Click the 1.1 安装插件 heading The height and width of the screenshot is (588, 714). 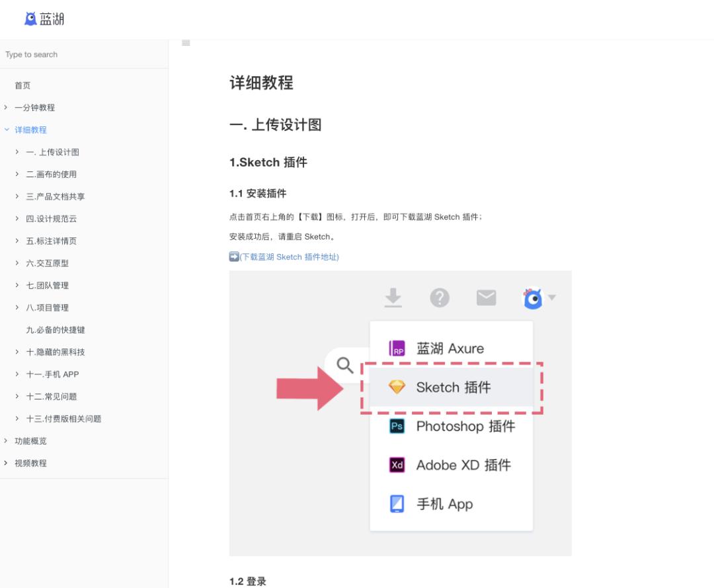[258, 194]
